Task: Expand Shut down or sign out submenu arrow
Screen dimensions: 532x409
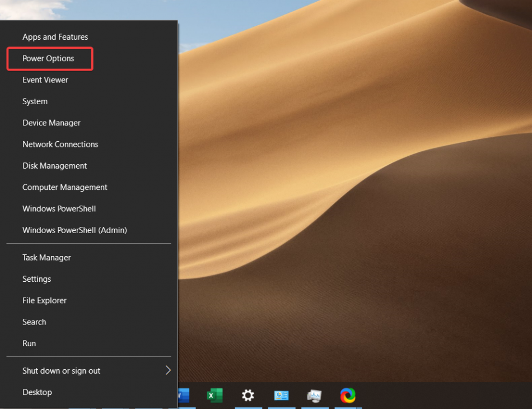Action: click(168, 370)
